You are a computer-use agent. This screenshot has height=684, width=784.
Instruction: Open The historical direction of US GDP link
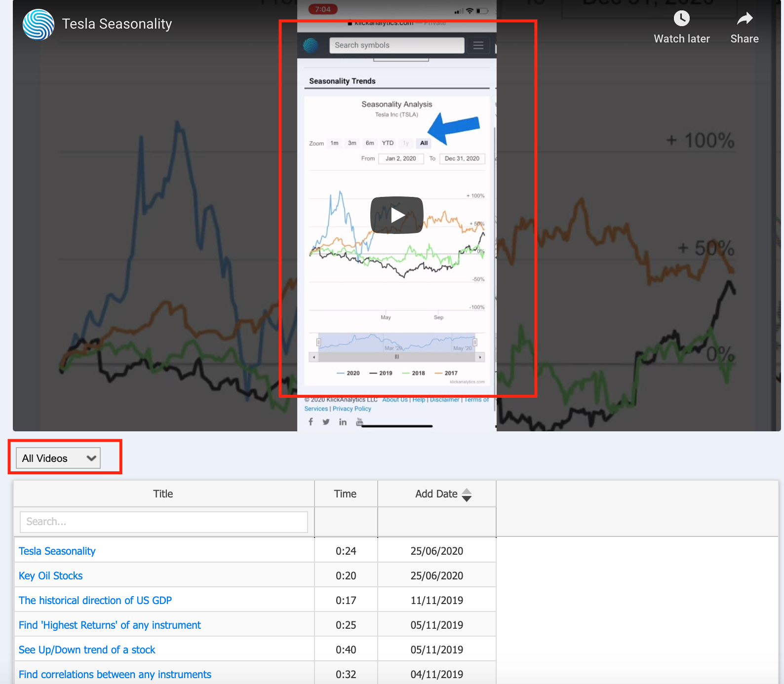tap(95, 600)
